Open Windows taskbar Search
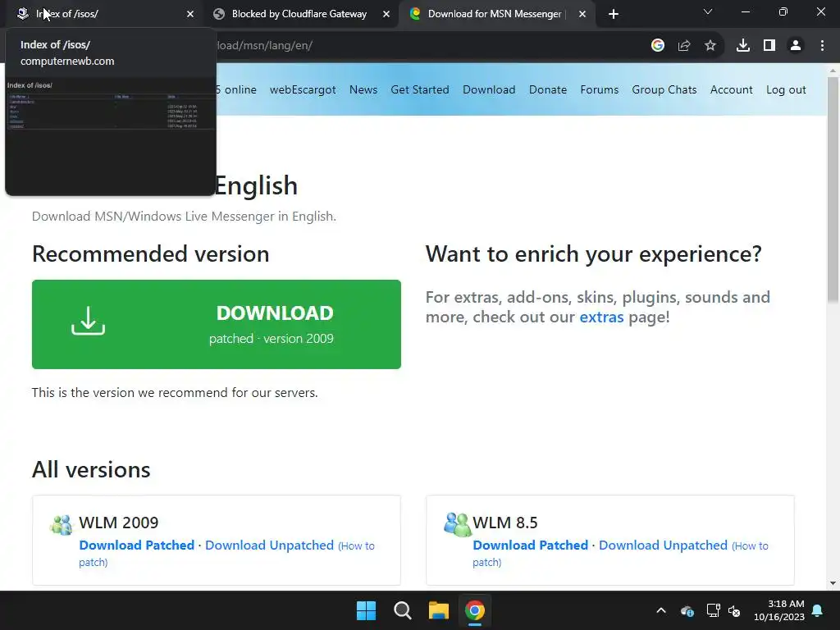840x630 pixels. 402,610
